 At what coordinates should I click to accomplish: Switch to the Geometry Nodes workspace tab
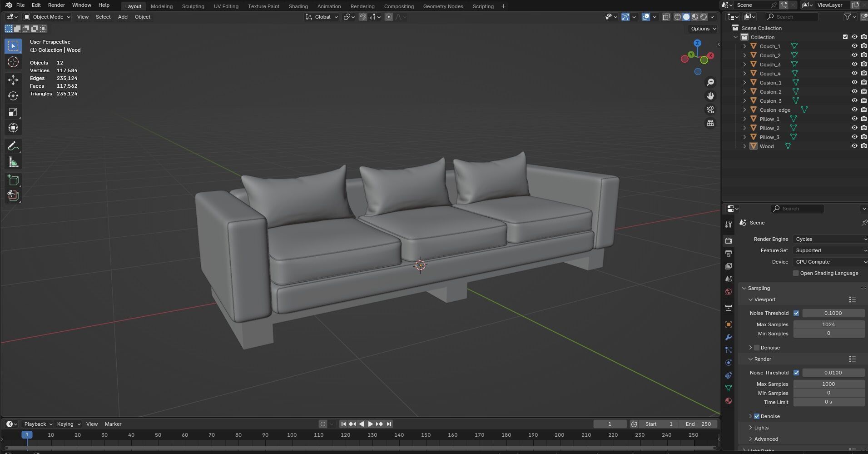443,6
